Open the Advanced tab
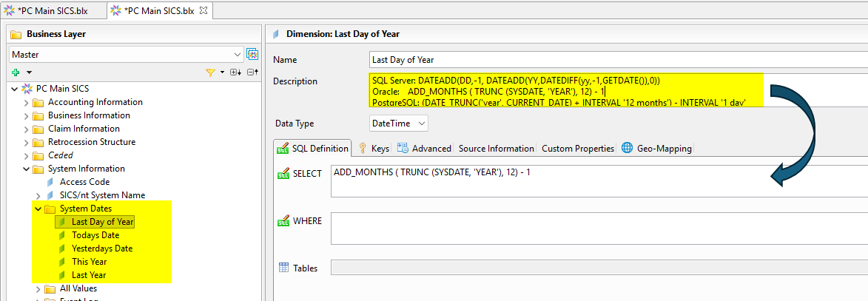Viewport: 868px width, 301px height. coord(424,149)
